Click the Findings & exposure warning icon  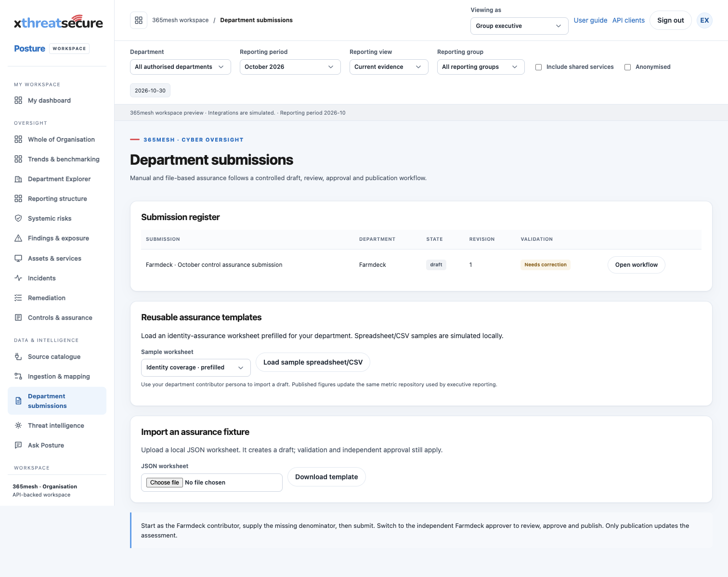click(18, 238)
